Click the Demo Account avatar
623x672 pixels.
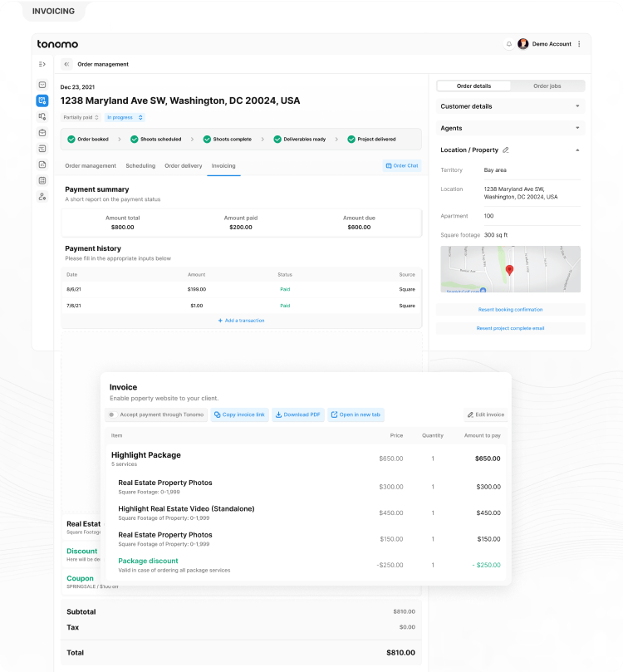coord(523,44)
